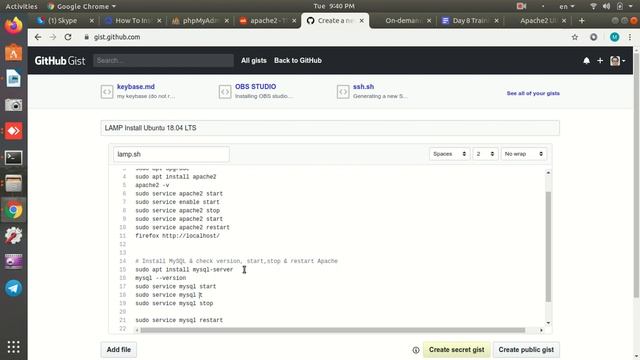This screenshot has width=640, height=360.
Task: Open Chrome three-dot menu
Action: 630,37
